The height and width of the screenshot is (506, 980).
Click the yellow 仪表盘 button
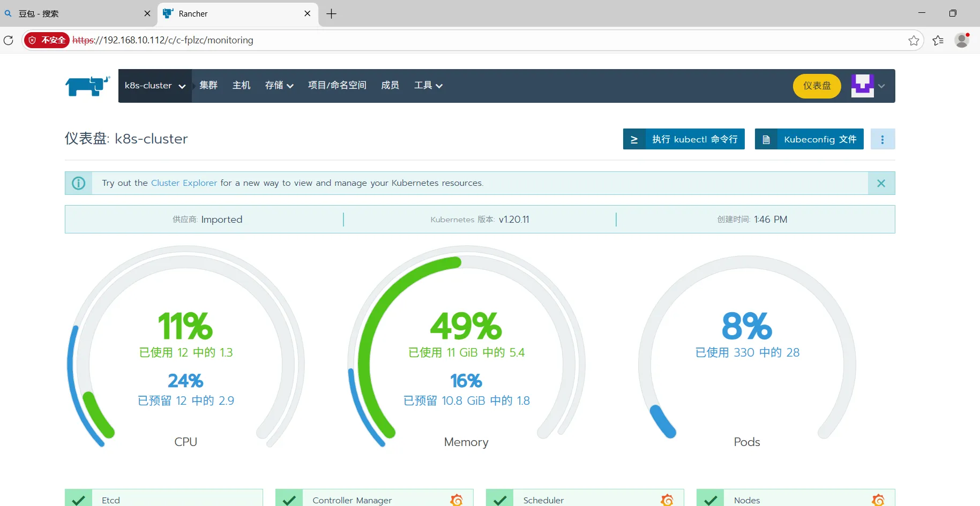pos(817,86)
